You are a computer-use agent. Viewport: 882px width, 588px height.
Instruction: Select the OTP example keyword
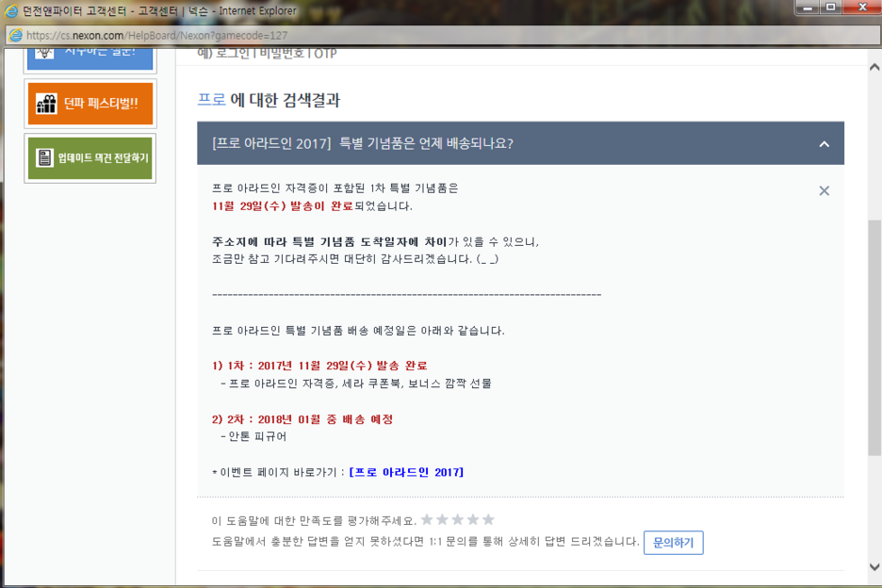point(325,54)
